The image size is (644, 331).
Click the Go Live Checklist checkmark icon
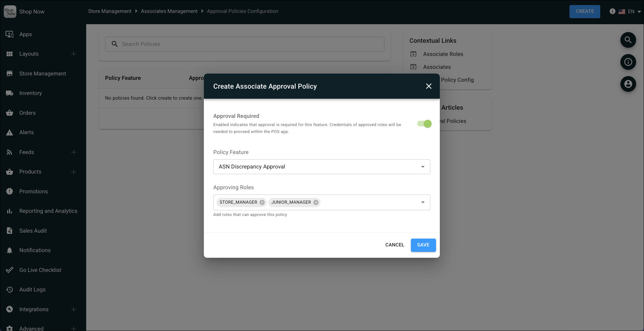pyautogui.click(x=10, y=270)
